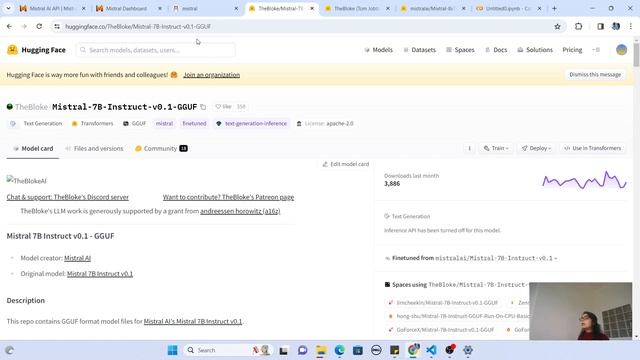Expand the Train dropdown
640x360 pixels.
coord(496,148)
